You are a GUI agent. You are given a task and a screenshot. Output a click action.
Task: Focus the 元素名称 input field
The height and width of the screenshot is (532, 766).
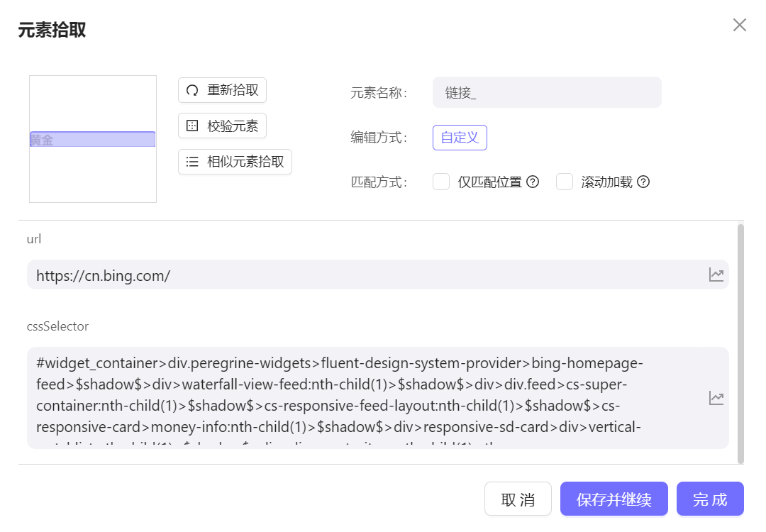[x=546, y=93]
